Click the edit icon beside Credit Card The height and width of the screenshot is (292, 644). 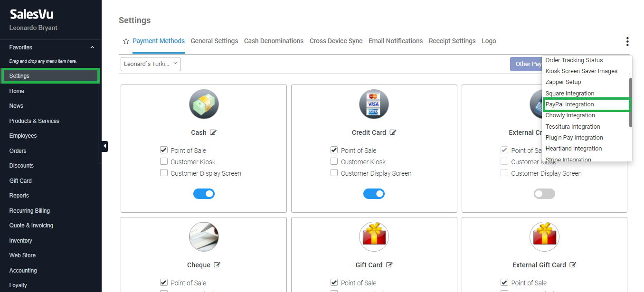pyautogui.click(x=393, y=132)
